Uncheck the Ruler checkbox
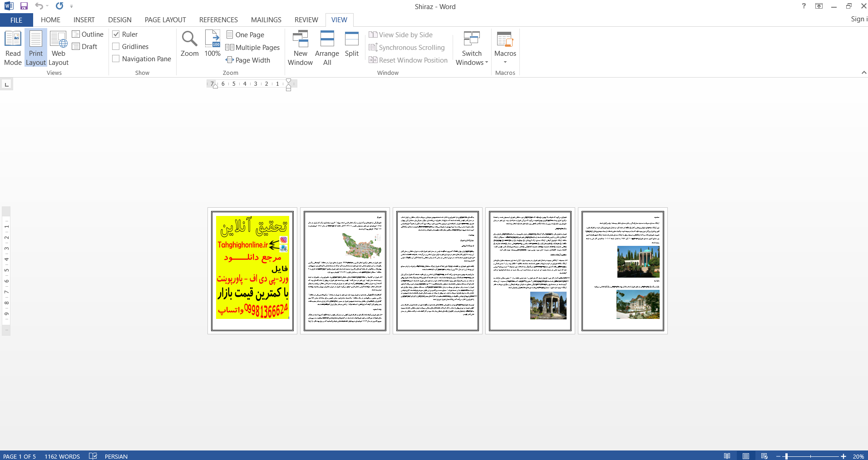Viewport: 868px width, 460px height. (116, 34)
